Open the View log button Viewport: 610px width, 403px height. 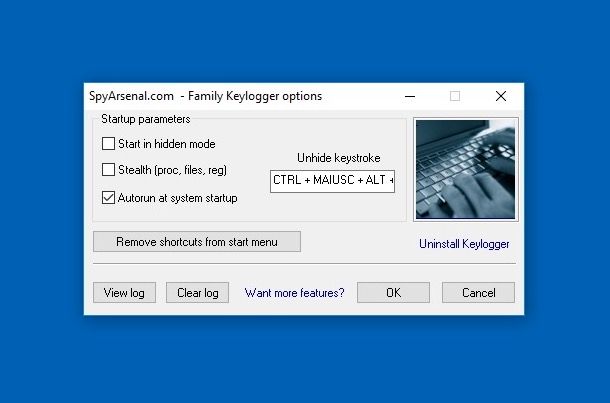tap(124, 293)
